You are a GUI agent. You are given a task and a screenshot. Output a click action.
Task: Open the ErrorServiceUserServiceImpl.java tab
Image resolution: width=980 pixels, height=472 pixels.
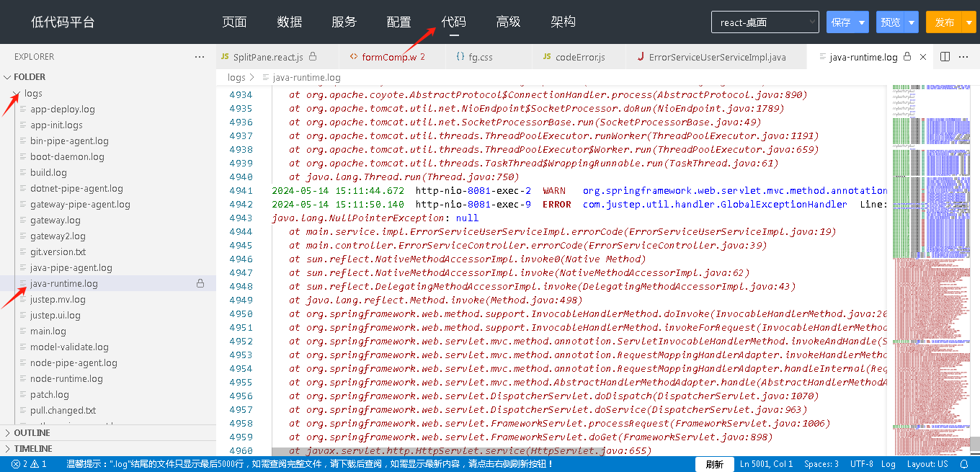pos(716,57)
